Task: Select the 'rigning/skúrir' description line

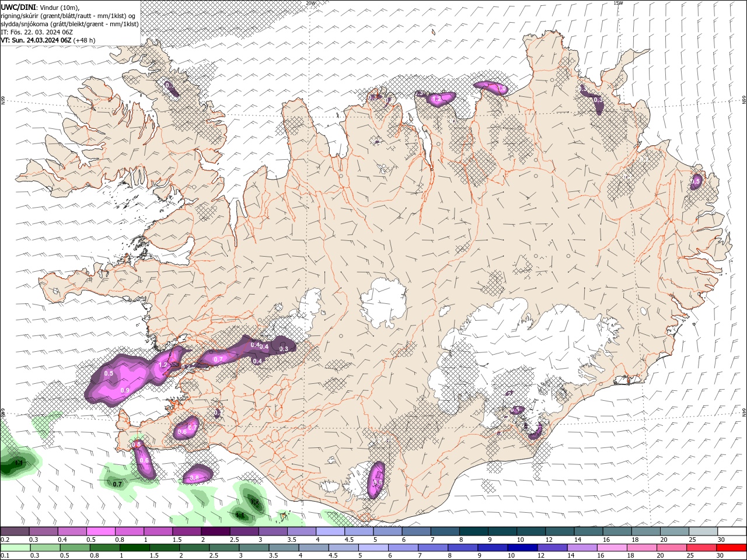Action: [68, 16]
